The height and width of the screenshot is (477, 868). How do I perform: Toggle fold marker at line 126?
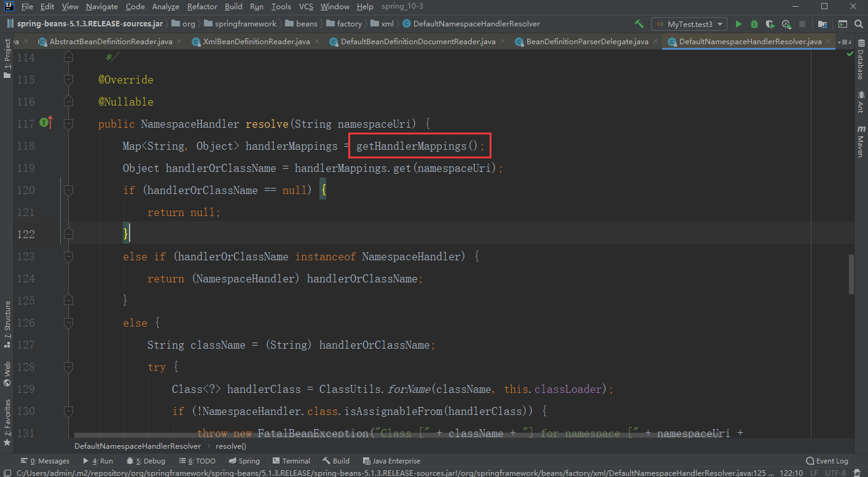point(68,322)
